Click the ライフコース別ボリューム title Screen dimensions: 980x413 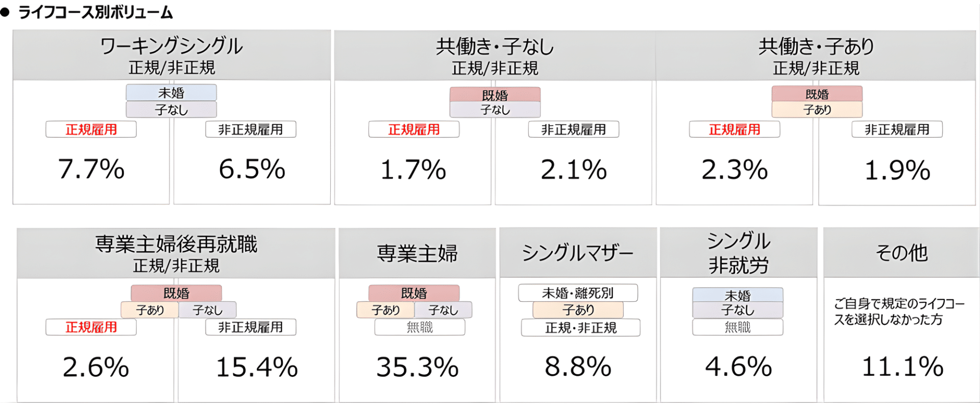(x=95, y=12)
